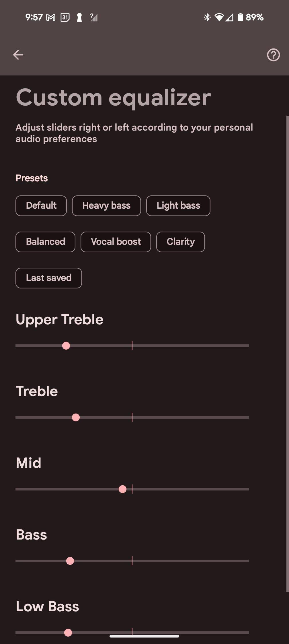
Task: Click the vertical scrollbar on the right edge
Action: (x=287, y=353)
